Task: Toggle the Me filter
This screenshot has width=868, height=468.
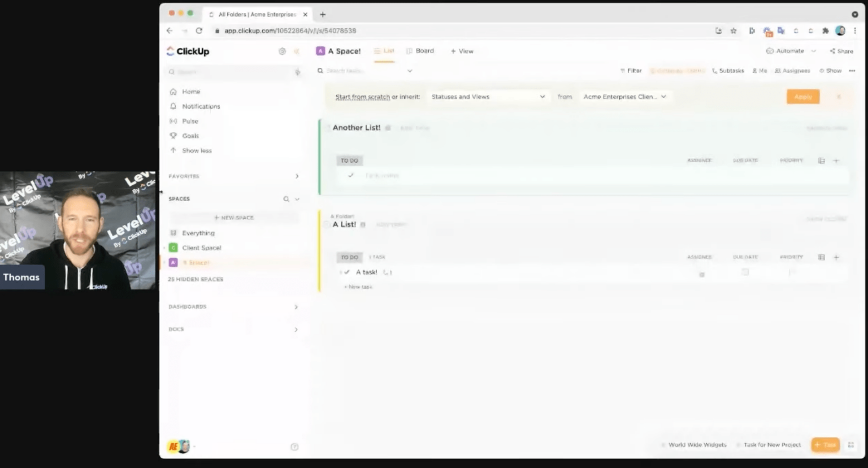Action: tap(759, 71)
